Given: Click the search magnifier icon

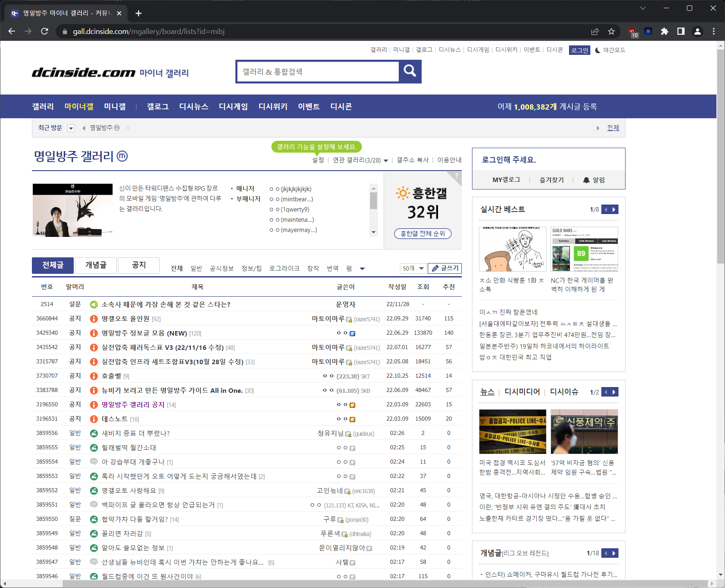Looking at the screenshot, I should click(410, 72).
